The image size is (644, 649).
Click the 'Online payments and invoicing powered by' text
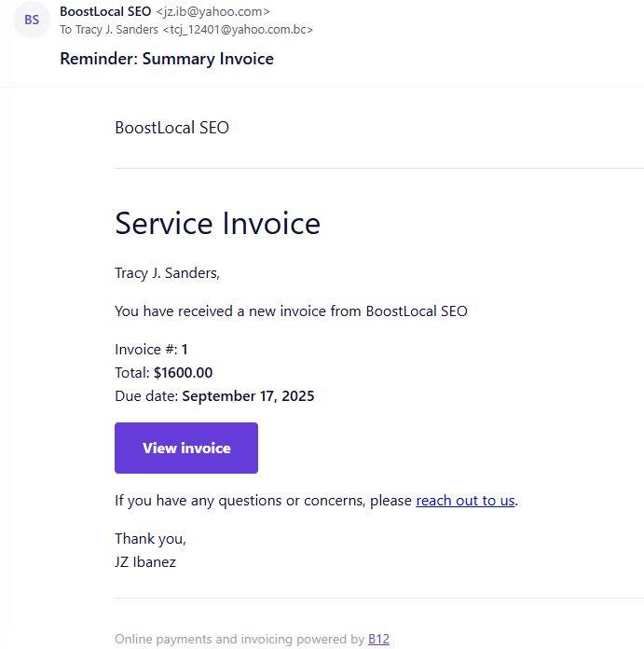pyautogui.click(x=239, y=640)
